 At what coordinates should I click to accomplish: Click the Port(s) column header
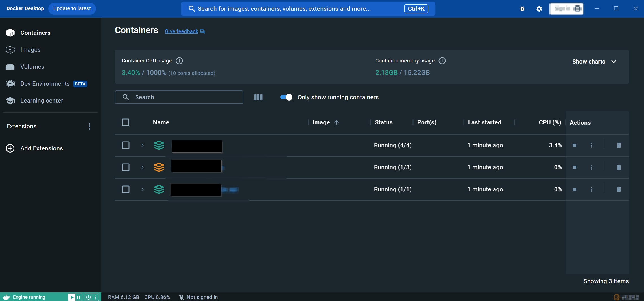[427, 122]
